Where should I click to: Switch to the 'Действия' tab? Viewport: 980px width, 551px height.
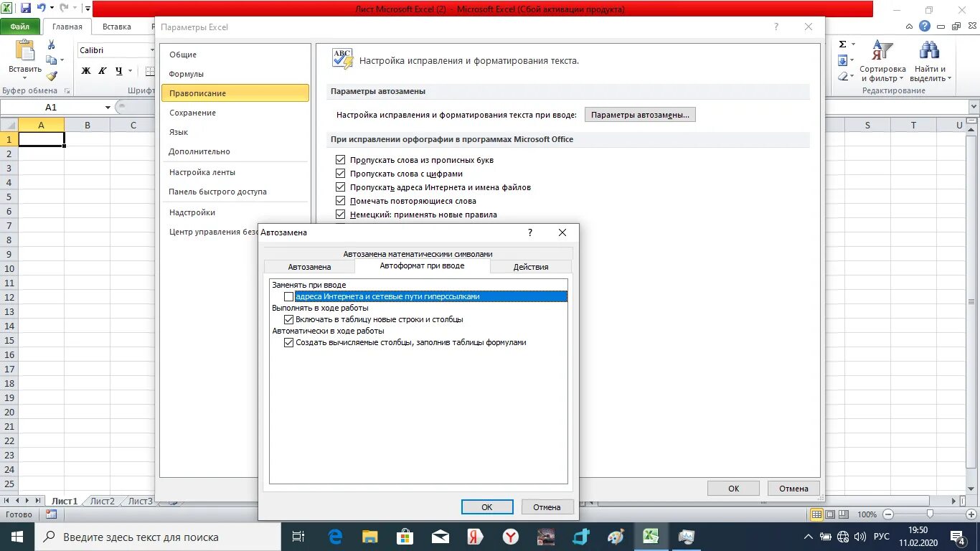[x=531, y=267]
